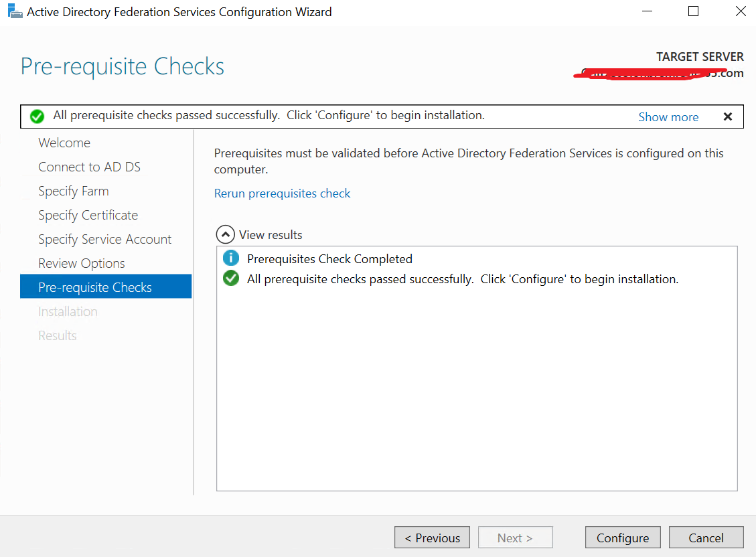Click Rerun prerequisites check link

[282, 193]
